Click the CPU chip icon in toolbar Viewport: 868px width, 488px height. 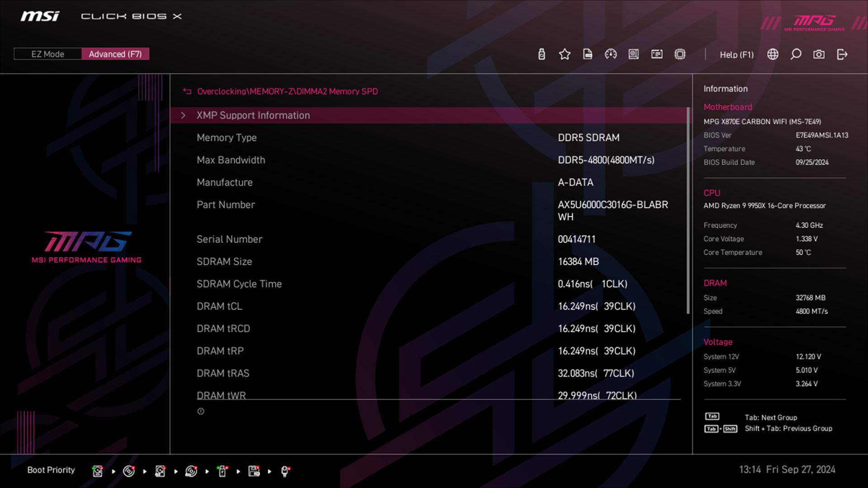click(x=680, y=55)
